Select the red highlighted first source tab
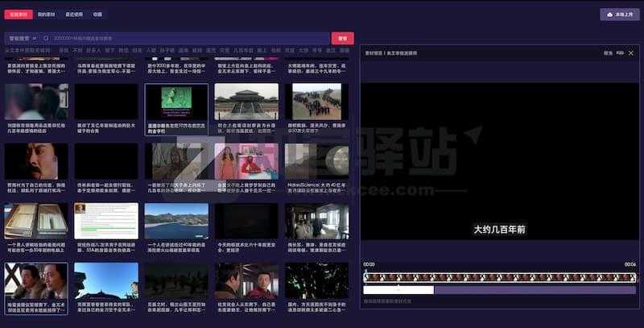Viewport: 644px width, 328px height. click(19, 15)
